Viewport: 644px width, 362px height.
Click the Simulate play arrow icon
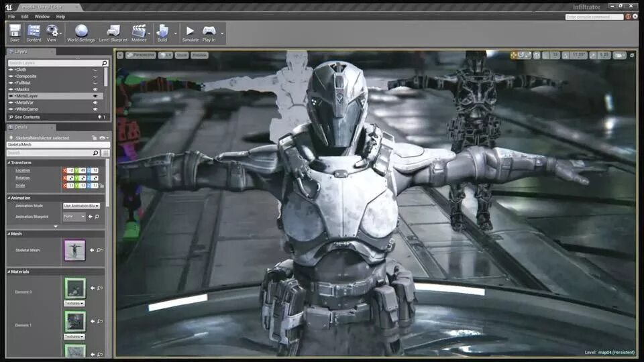click(x=190, y=31)
